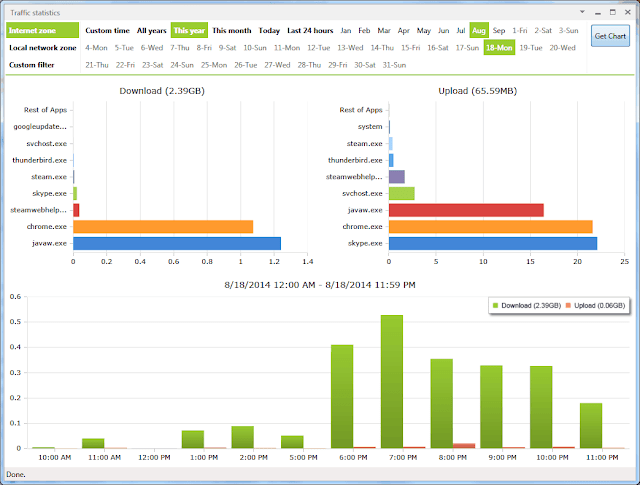Click the chrome.exe orange download bar

[x=163, y=227]
